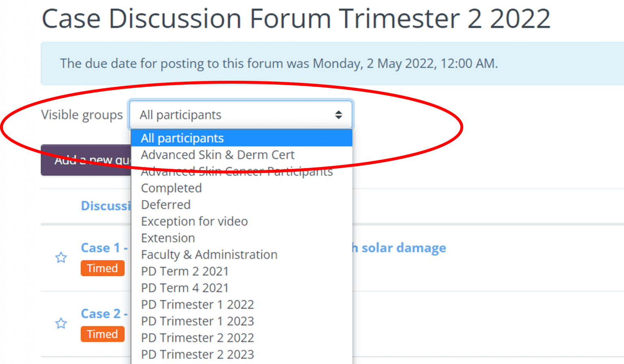Open the Visible groups dropdown

click(x=240, y=115)
